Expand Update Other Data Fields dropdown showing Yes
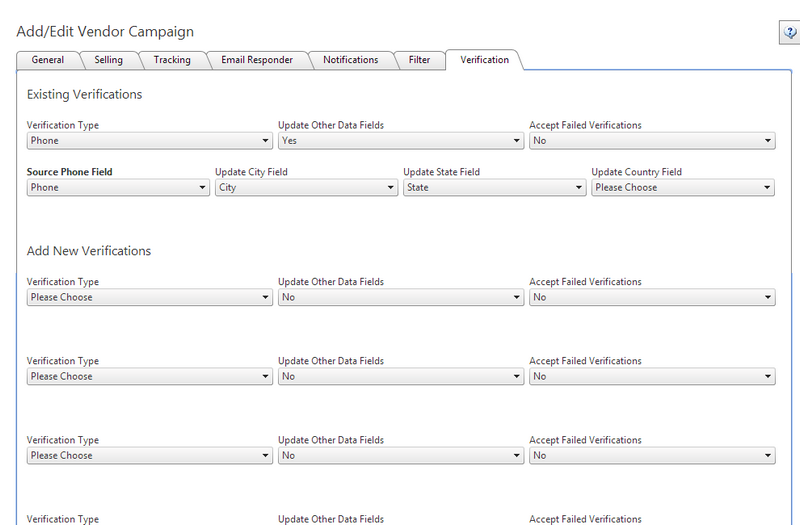 pos(401,141)
